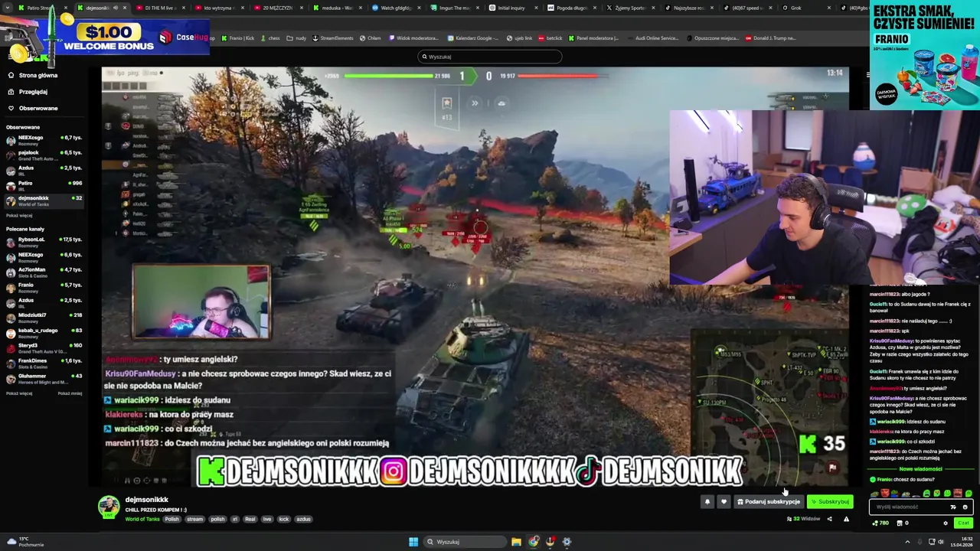Click the share icon beside viewer count

tap(829, 519)
